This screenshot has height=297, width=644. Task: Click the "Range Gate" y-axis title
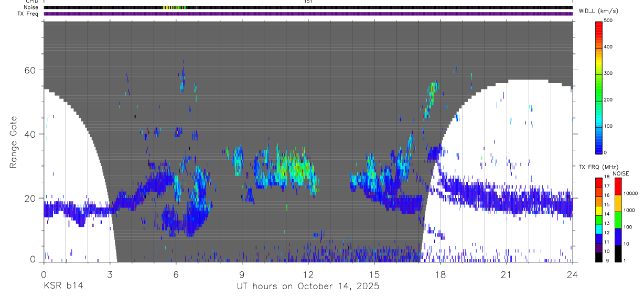click(x=14, y=142)
